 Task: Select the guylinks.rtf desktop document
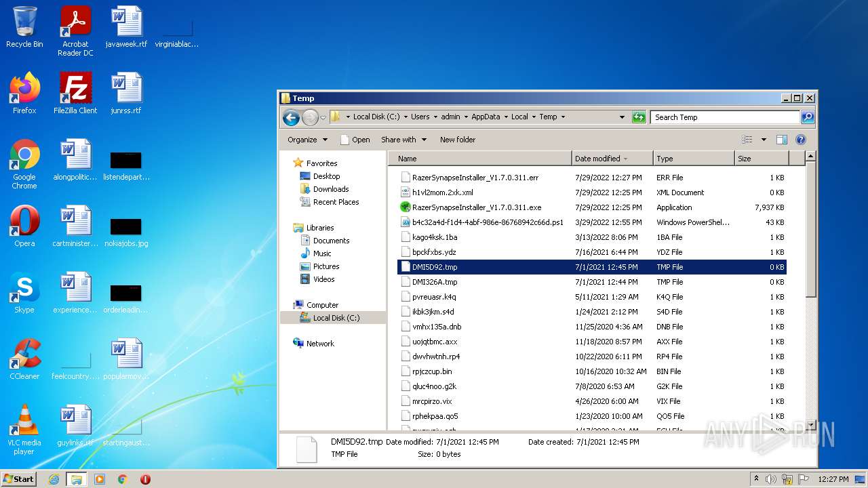(x=75, y=426)
